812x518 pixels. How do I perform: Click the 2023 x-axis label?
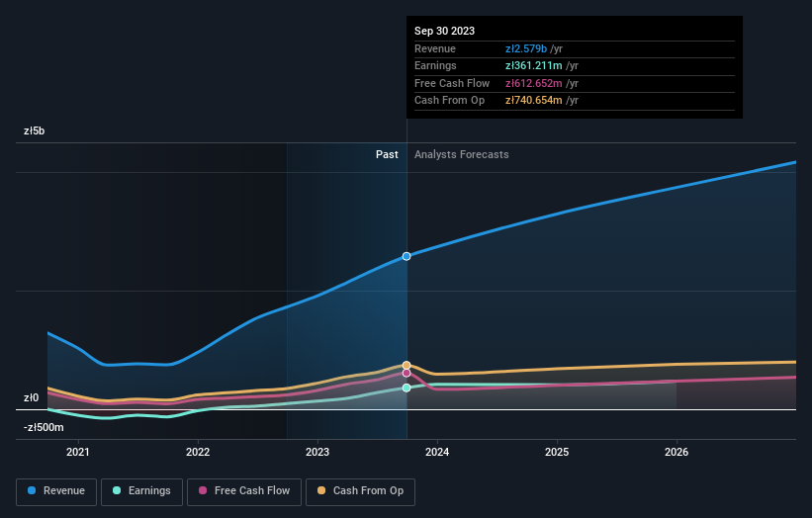[x=317, y=453]
